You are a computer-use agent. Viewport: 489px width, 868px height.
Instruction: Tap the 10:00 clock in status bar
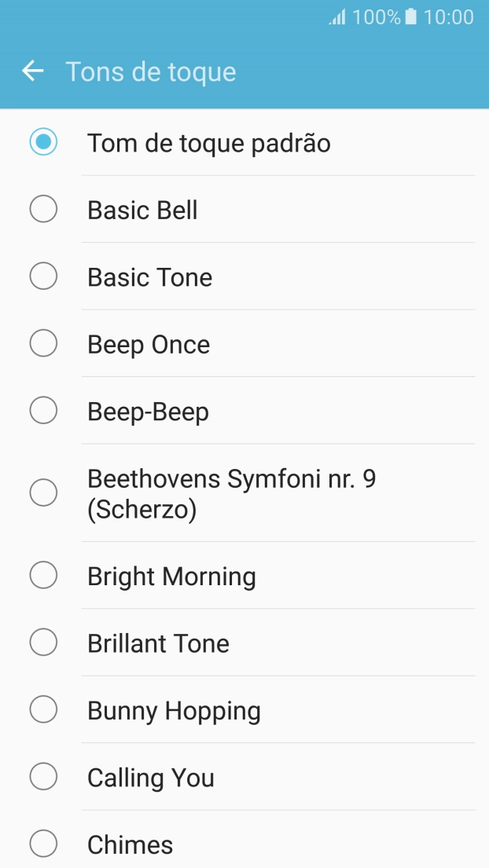coord(449,17)
